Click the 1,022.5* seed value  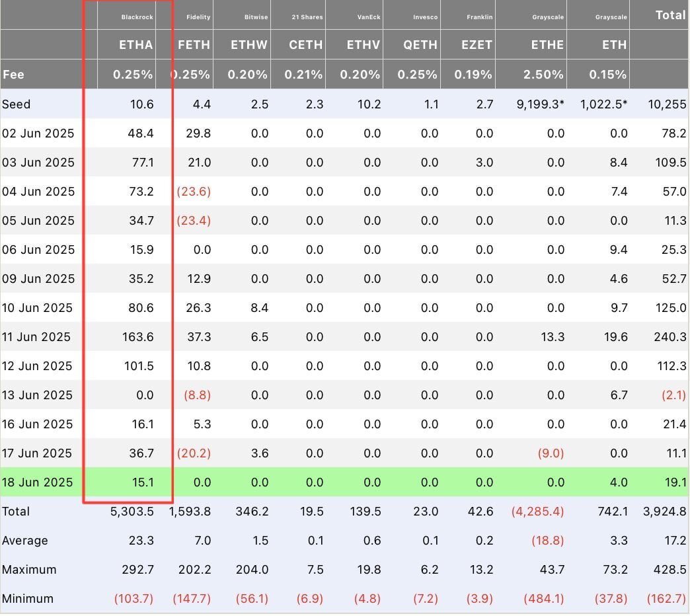[x=604, y=104]
